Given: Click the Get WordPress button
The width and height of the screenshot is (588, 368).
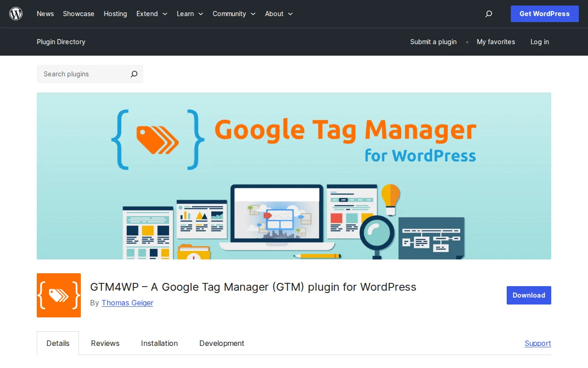Looking at the screenshot, I should 544,14.
